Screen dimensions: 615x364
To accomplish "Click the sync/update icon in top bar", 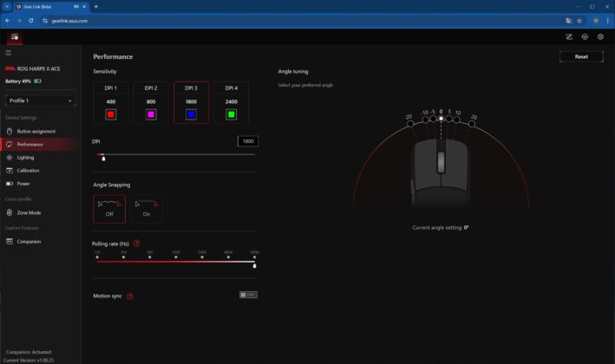I will pyautogui.click(x=585, y=36).
